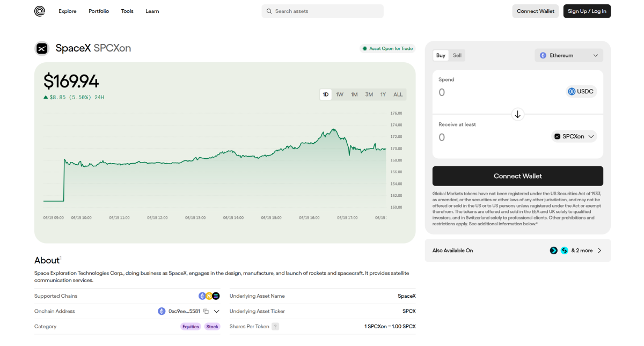Open the SPCXon token selector dropdown
The image size is (644, 346).
click(574, 136)
